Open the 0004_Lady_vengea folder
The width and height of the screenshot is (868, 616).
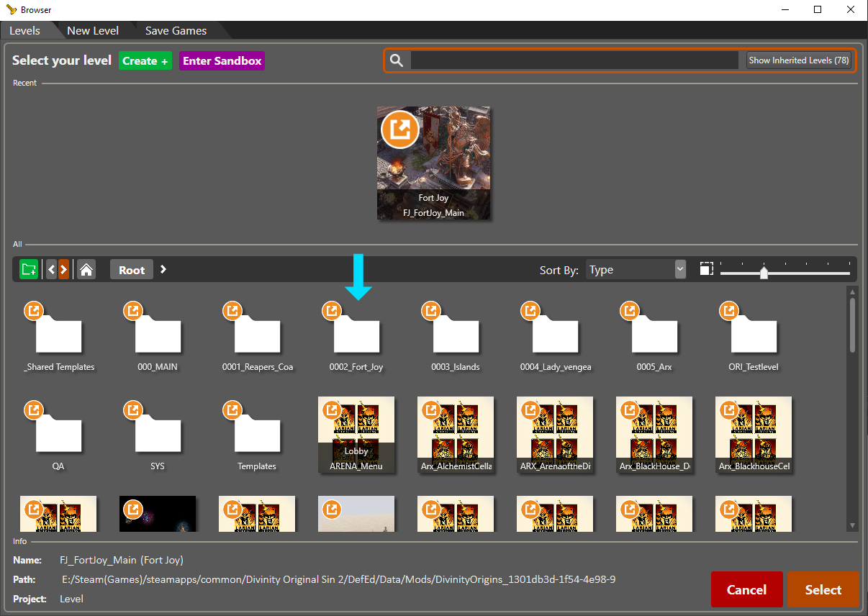(555, 337)
